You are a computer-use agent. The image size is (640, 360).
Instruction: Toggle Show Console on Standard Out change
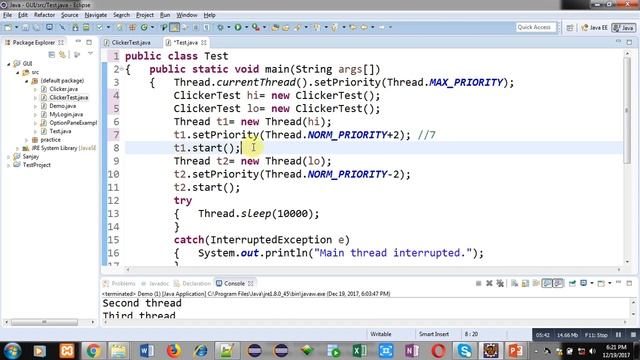click(547, 283)
